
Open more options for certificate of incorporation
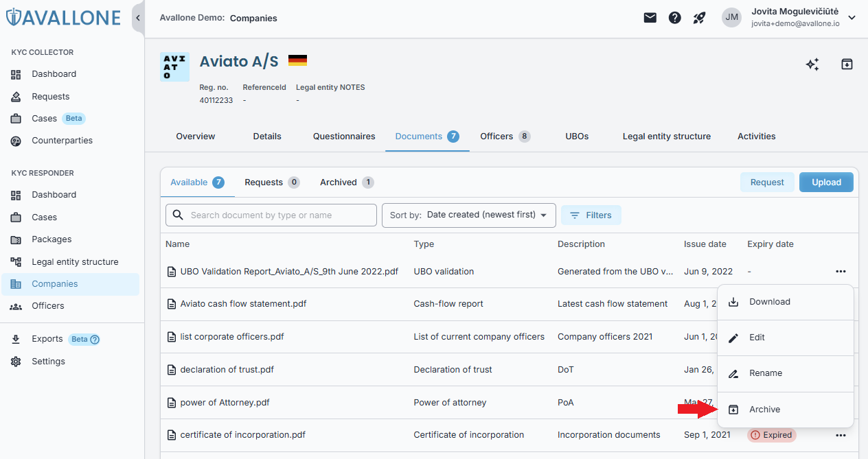tap(841, 435)
